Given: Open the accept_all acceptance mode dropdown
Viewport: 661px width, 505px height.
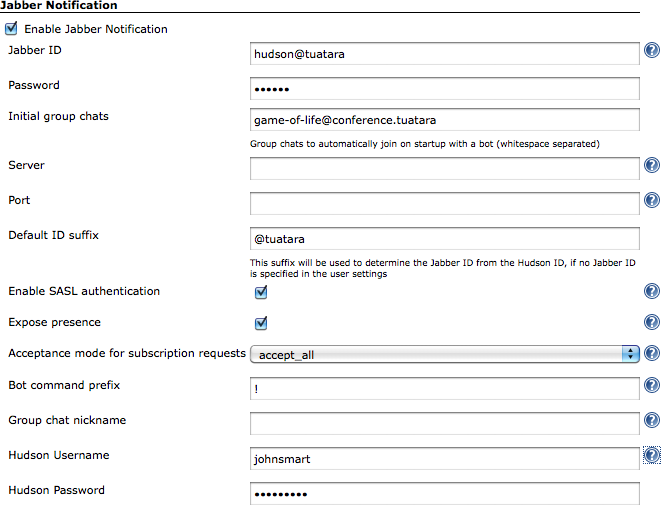Looking at the screenshot, I should (x=445, y=355).
